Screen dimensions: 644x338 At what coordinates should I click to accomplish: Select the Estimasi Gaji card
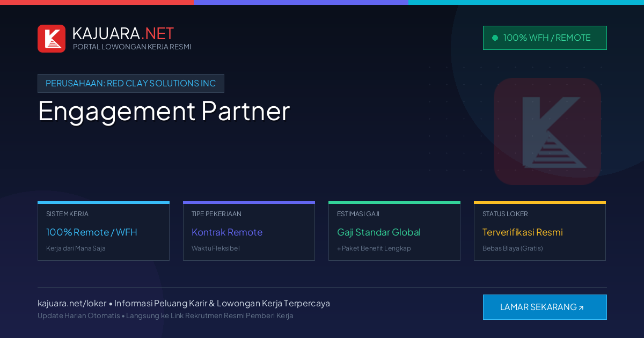pyautogui.click(x=394, y=231)
